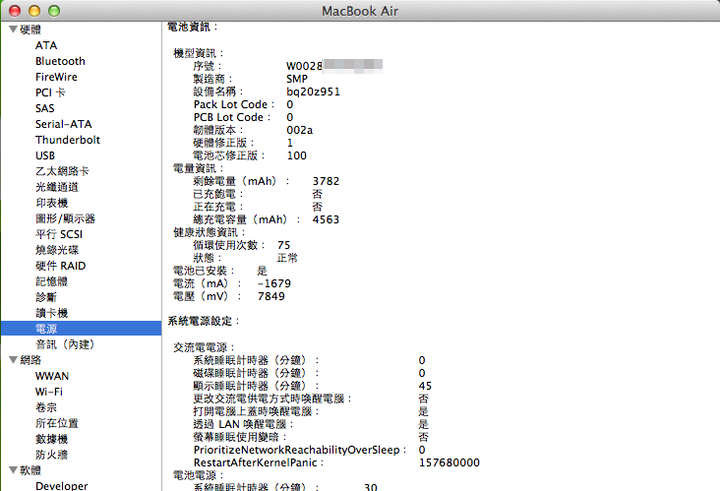Click remaining charge value 3782
Image resolution: width=720 pixels, height=491 pixels.
point(326,181)
